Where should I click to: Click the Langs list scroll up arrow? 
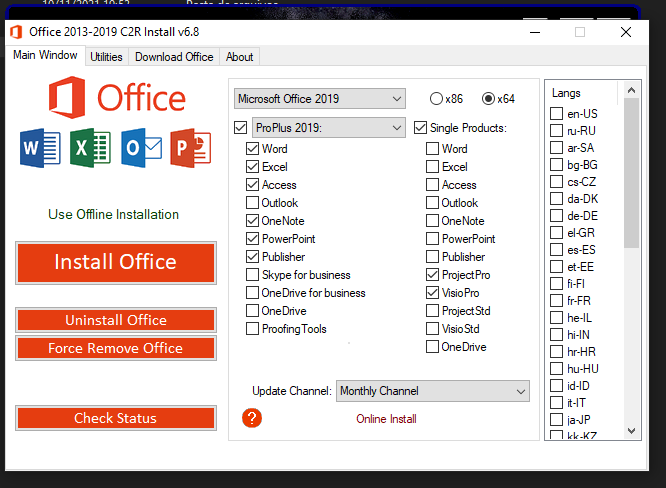pyautogui.click(x=632, y=90)
